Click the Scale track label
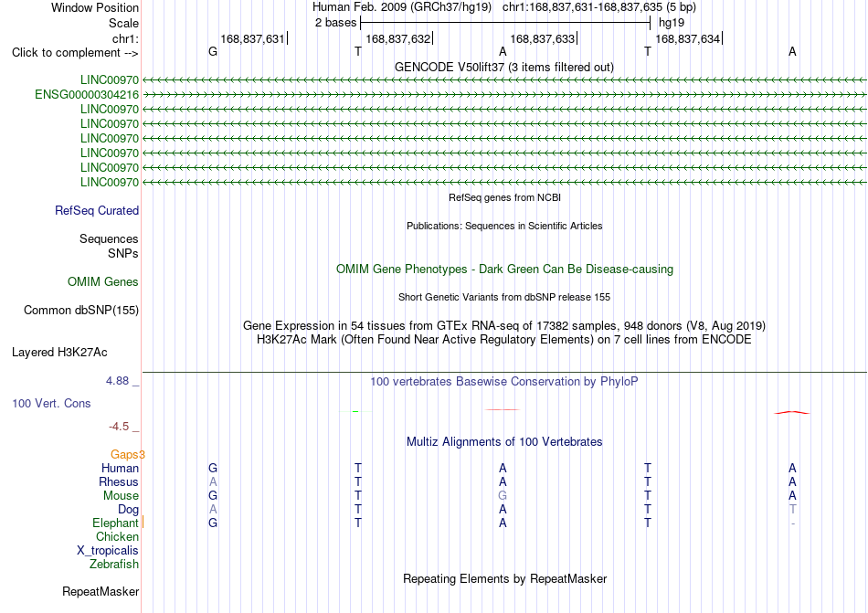Viewport: 868px width, 613px height. click(x=123, y=23)
